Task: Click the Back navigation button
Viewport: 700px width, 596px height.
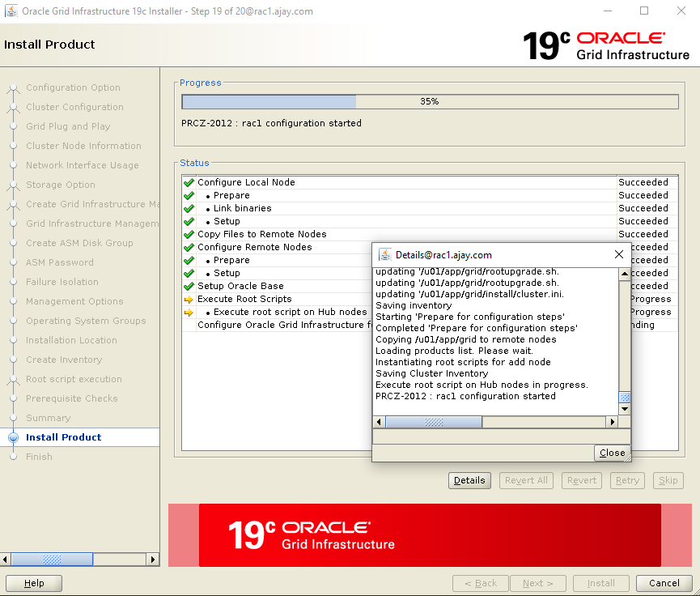Action: coord(481,583)
